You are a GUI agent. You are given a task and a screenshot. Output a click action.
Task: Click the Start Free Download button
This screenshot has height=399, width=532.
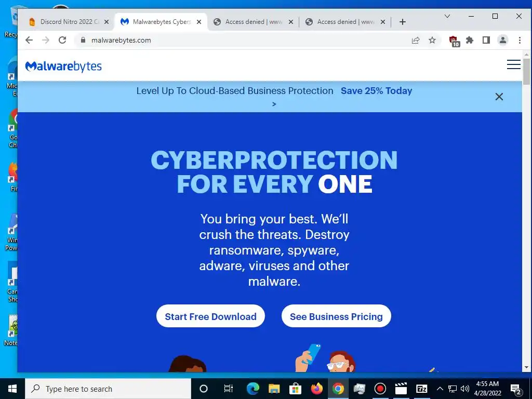(210, 316)
